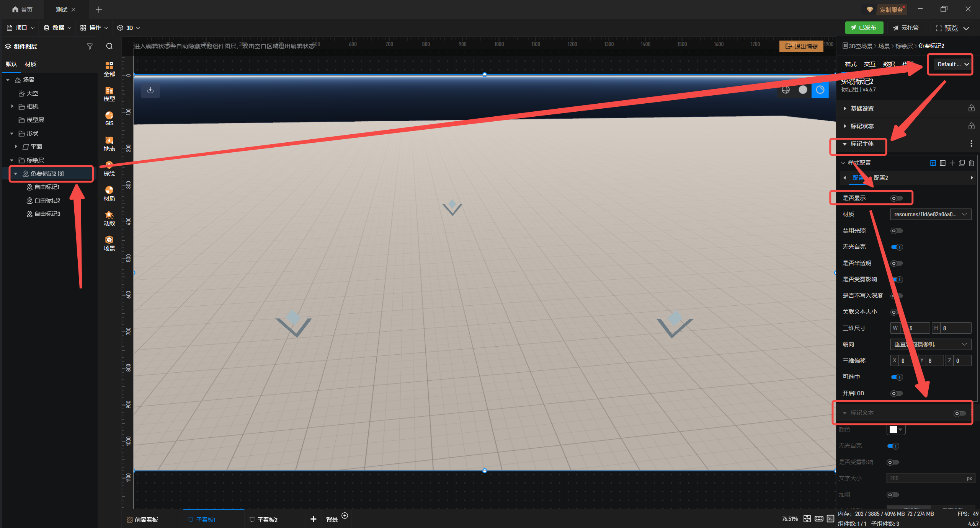The height and width of the screenshot is (528, 980).
Task: Enable the 禁用光照 switch
Action: pos(896,231)
